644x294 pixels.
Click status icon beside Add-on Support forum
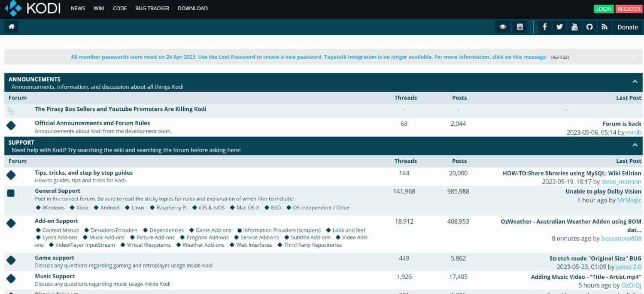11,223
